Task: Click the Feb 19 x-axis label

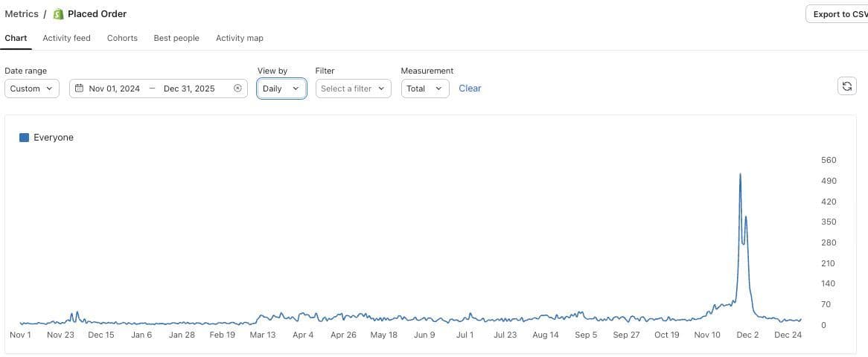Action: pyautogui.click(x=223, y=335)
